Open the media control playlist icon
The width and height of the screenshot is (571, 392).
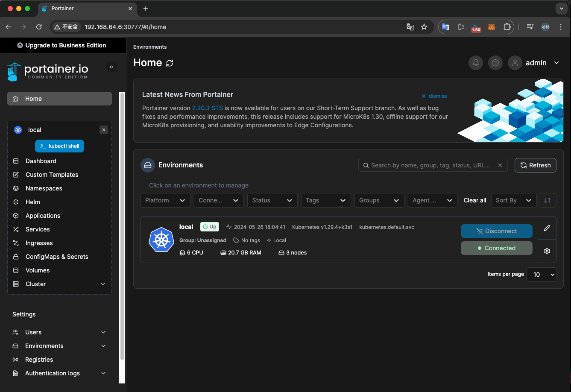tap(530, 27)
